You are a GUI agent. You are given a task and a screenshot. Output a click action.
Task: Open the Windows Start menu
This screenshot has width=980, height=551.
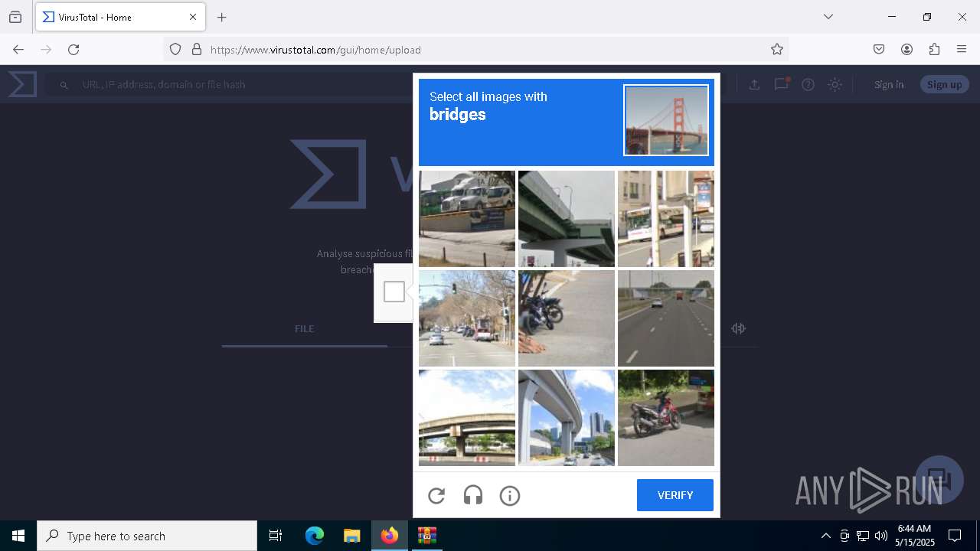click(x=18, y=536)
